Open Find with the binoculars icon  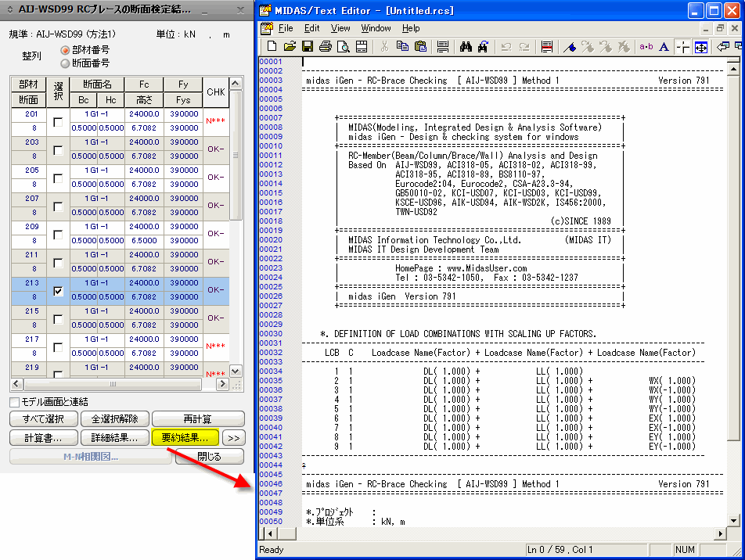coord(466,47)
